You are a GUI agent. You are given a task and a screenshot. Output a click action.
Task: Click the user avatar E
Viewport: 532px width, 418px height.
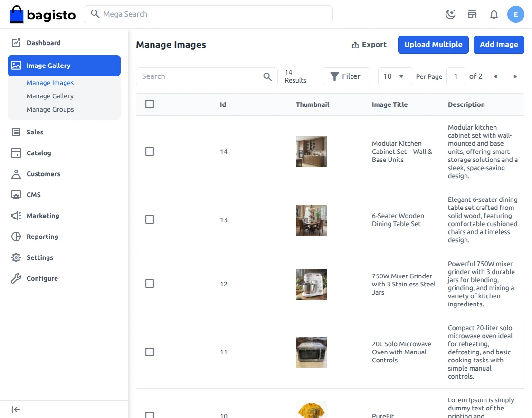[516, 14]
